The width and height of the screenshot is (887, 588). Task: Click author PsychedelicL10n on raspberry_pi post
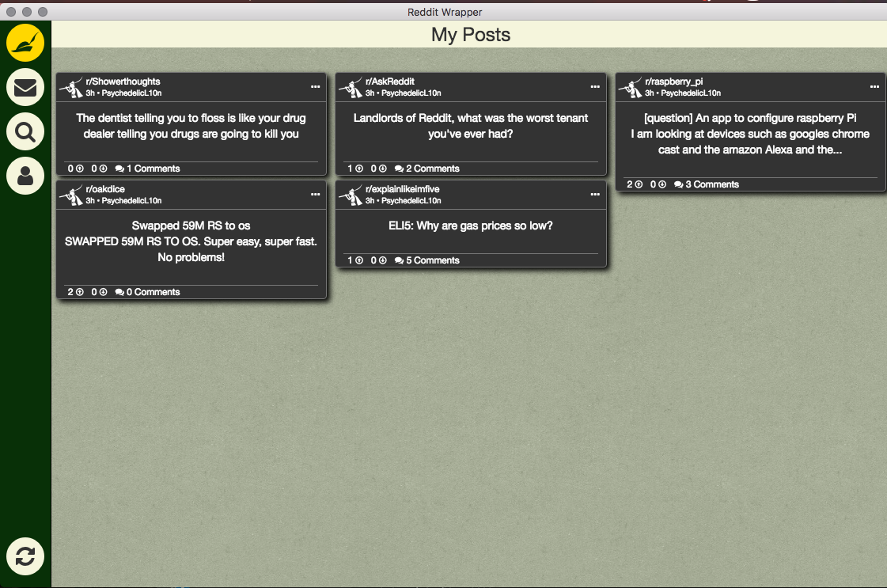[x=691, y=93]
